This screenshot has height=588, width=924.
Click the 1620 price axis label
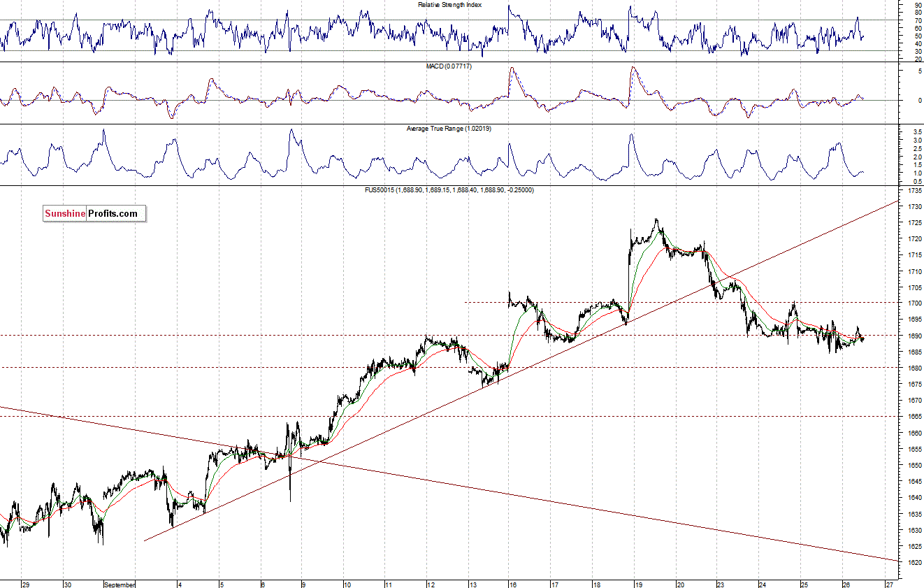coord(915,563)
